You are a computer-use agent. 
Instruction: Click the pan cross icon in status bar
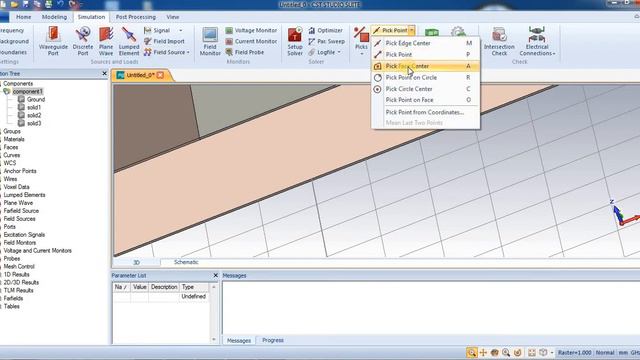point(483,353)
